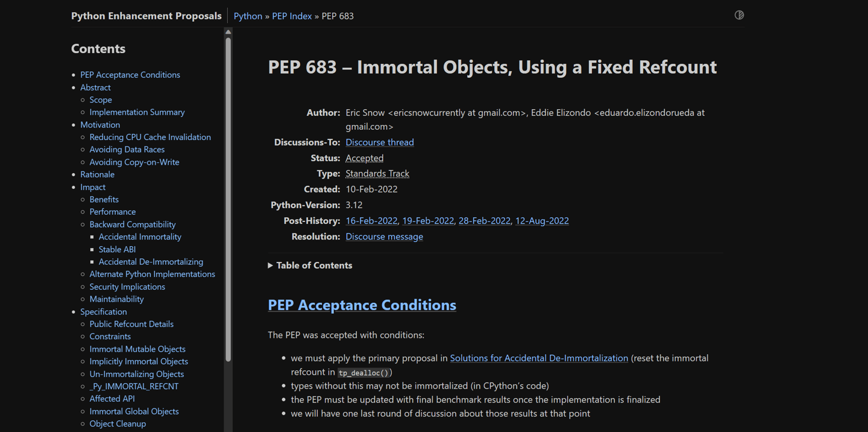Viewport: 868px width, 432px height.
Task: Open the Security Implications section
Action: tap(127, 287)
